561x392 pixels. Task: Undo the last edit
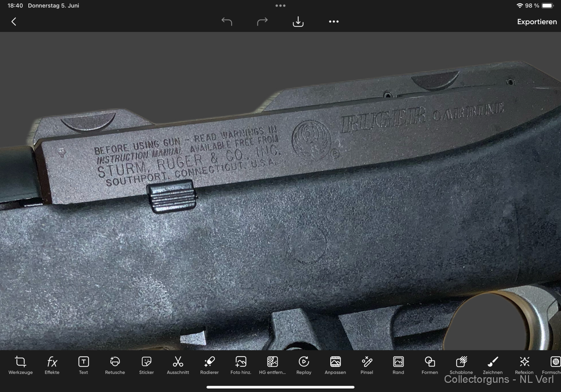point(227,22)
